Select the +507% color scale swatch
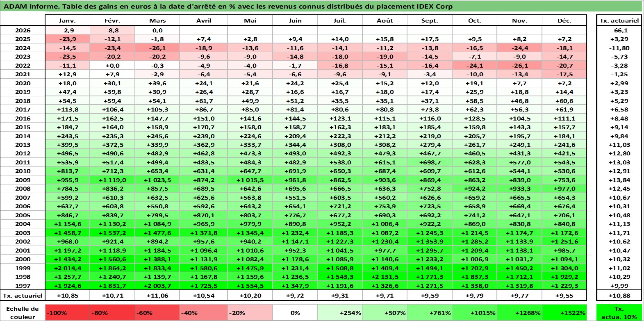 click(x=385, y=312)
